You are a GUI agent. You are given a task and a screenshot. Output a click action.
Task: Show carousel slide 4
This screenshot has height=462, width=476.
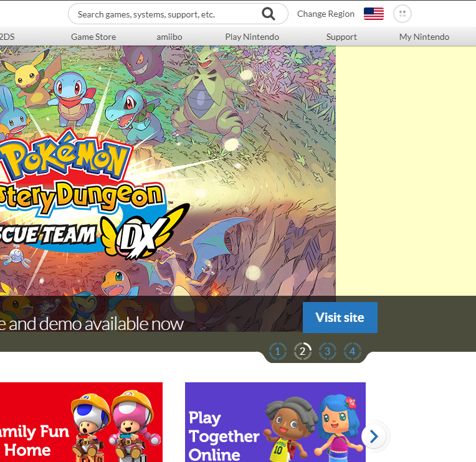(x=353, y=351)
